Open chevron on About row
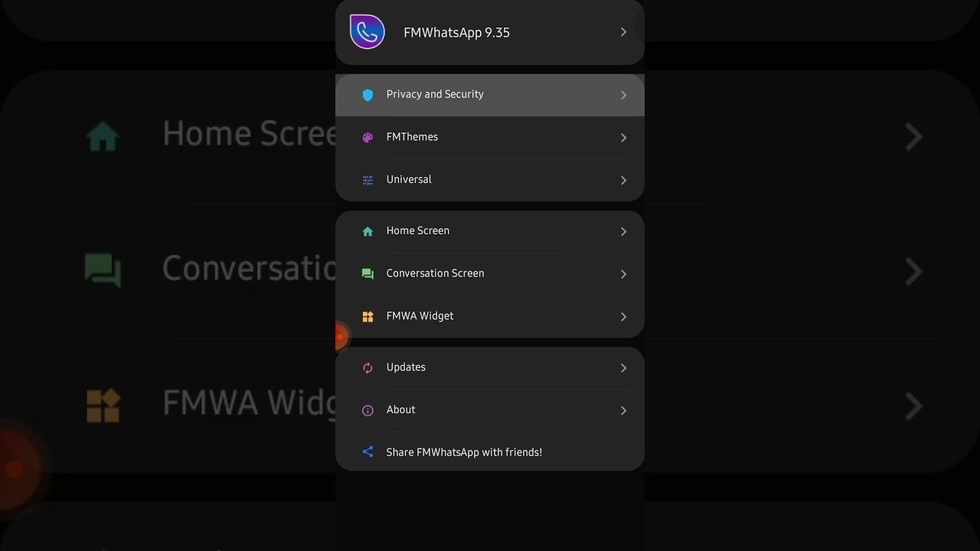The height and width of the screenshot is (551, 980). [x=623, y=410]
